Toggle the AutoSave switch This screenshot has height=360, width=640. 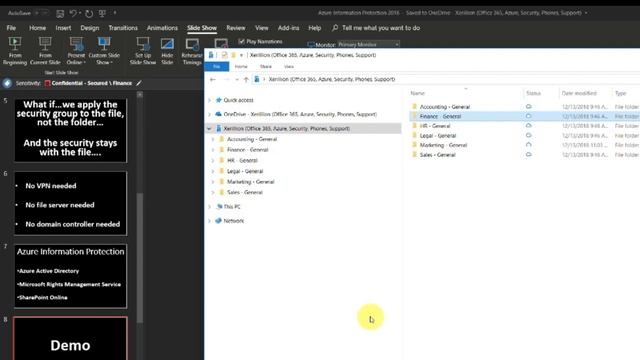40,13
